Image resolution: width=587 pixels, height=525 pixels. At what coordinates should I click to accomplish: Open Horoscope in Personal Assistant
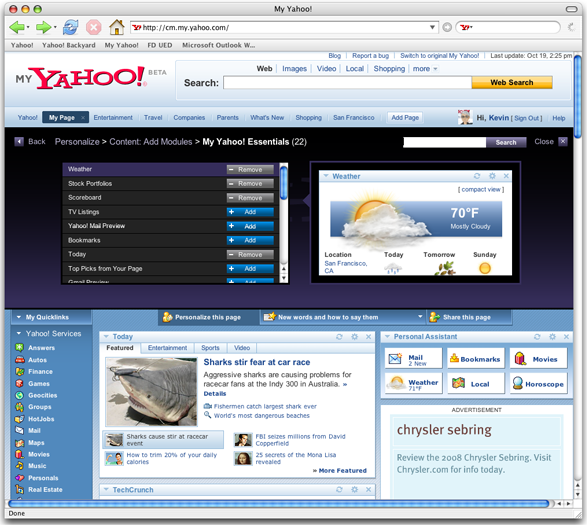(x=538, y=383)
